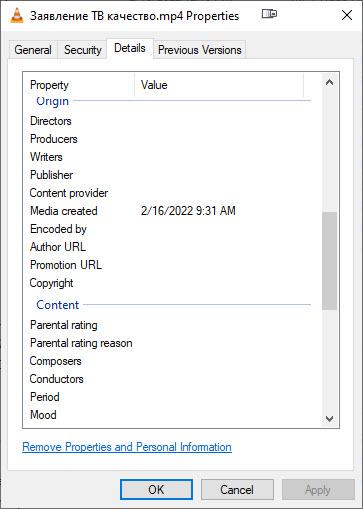Switch to the General tab
The image size is (363, 509).
click(x=33, y=50)
